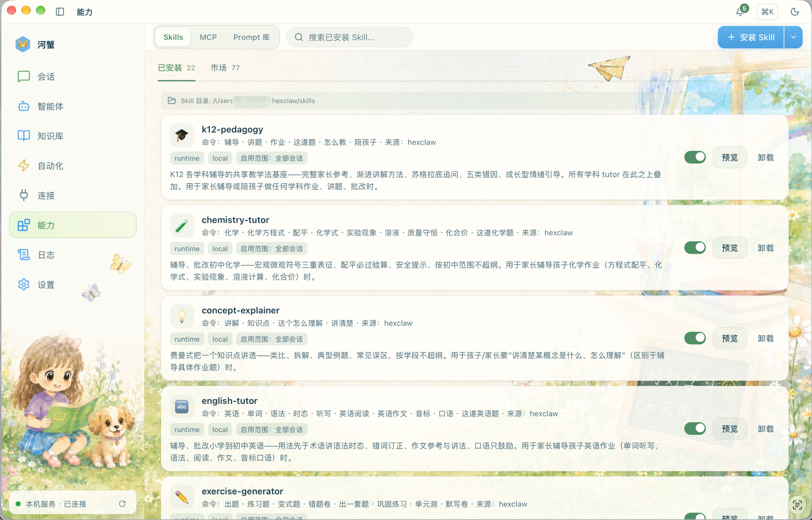Disable the k12-pedagogy skill toggle
This screenshot has width=812, height=520.
coord(695,157)
